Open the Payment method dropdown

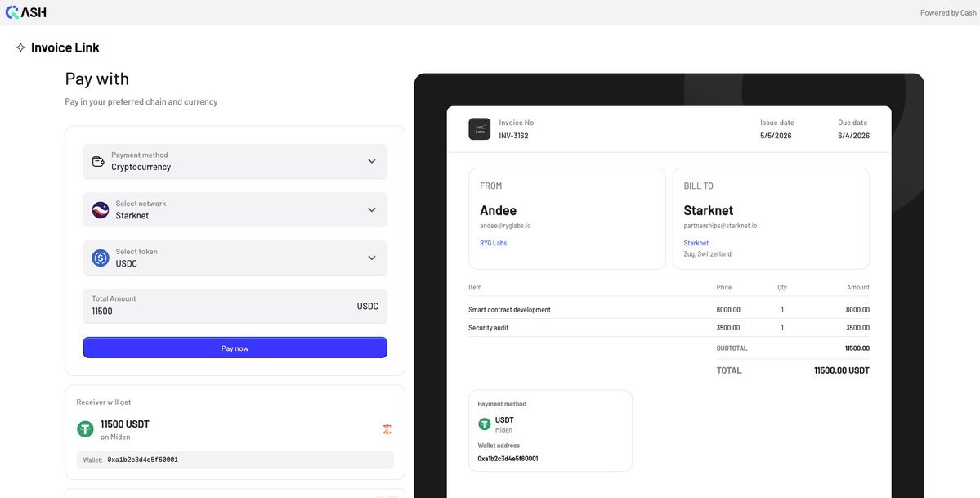(x=235, y=161)
